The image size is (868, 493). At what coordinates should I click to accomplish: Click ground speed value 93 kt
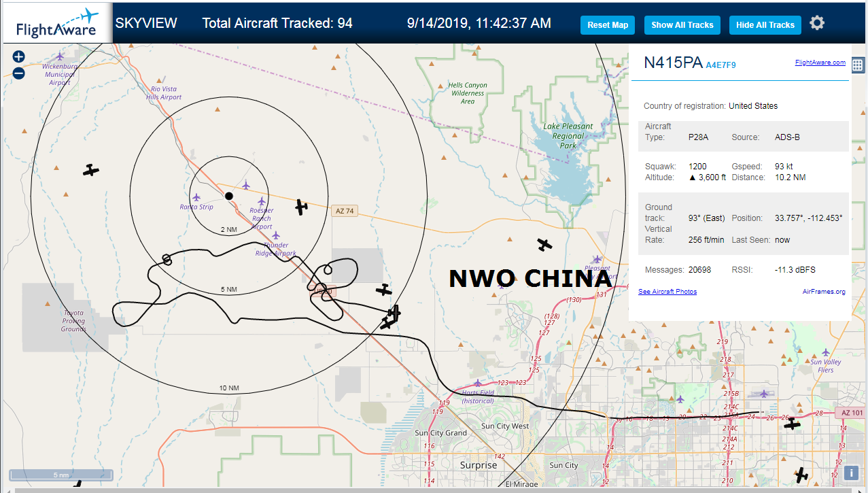[x=784, y=167]
